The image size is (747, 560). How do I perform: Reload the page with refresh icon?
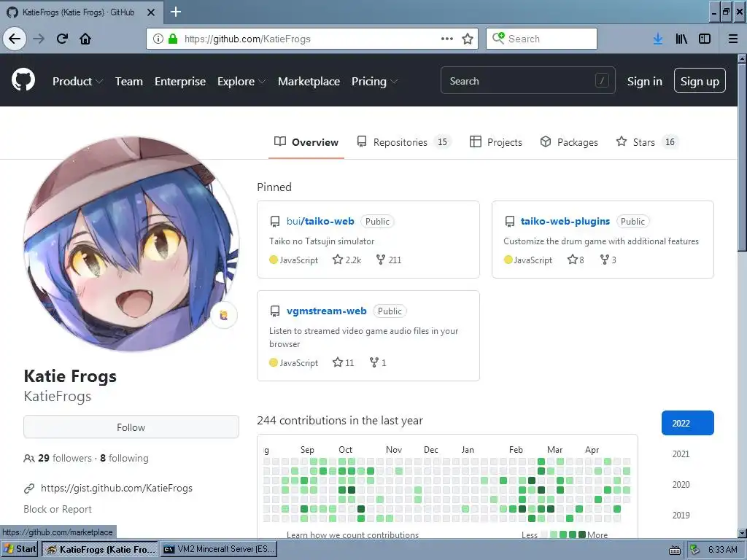click(63, 39)
